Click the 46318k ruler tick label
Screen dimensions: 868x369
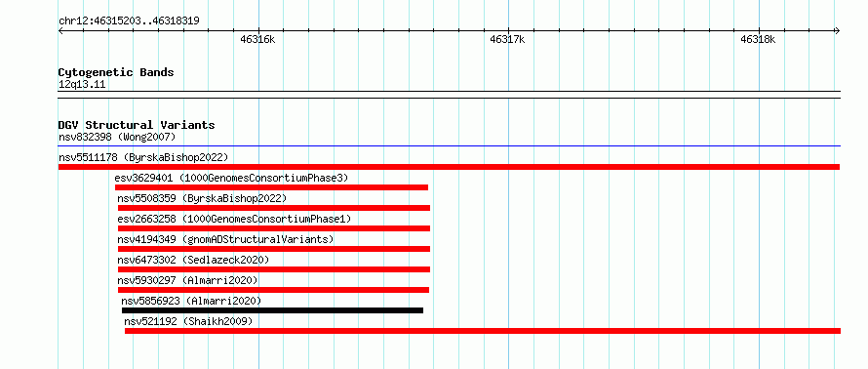758,39
